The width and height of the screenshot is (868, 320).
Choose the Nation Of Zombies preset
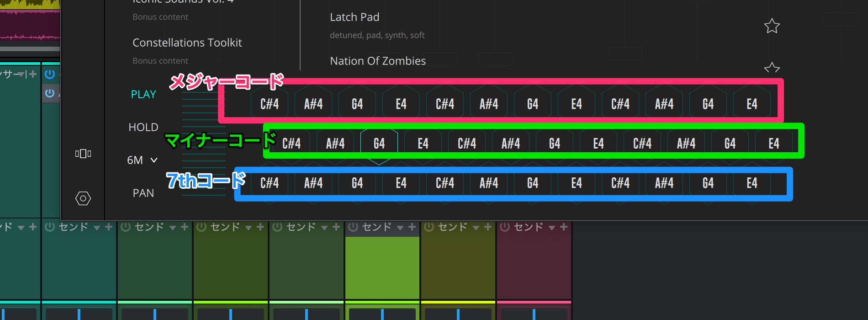click(377, 61)
